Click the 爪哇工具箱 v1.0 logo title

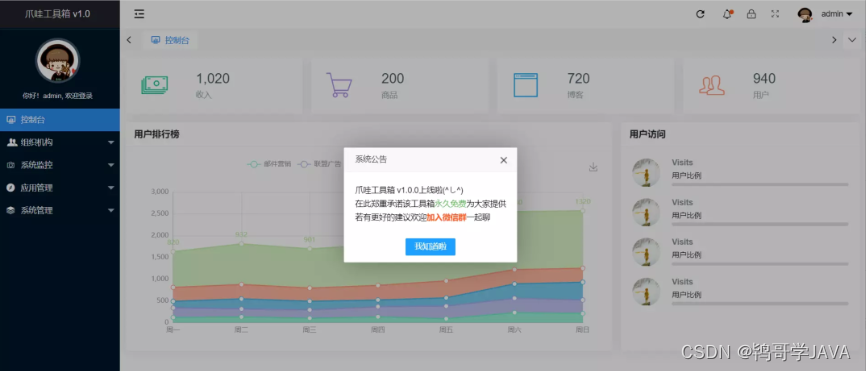57,14
